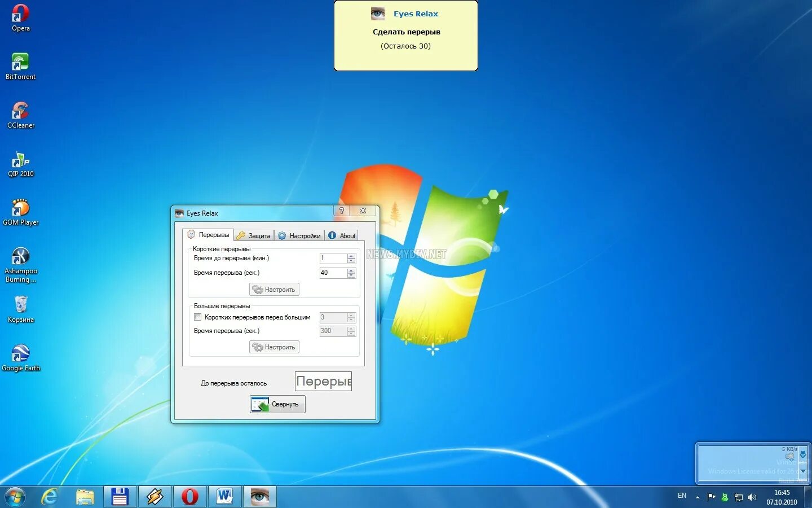Select the Корзина recycle bin icon
The width and height of the screenshot is (812, 508).
[21, 309]
